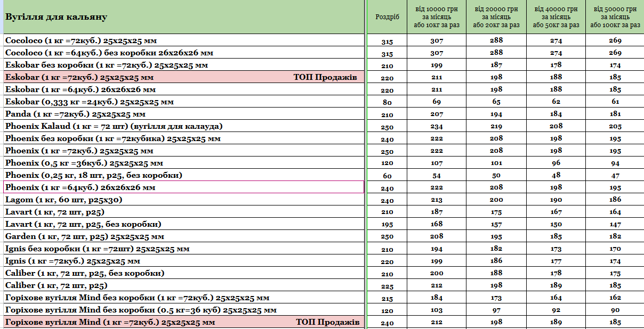
Task: Select value 177 in the Ignis row
Action: pos(556,261)
